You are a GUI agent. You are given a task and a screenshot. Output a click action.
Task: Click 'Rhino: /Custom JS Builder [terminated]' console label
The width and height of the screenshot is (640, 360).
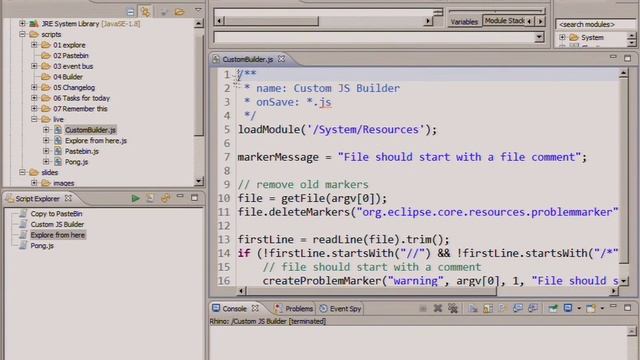(268, 321)
